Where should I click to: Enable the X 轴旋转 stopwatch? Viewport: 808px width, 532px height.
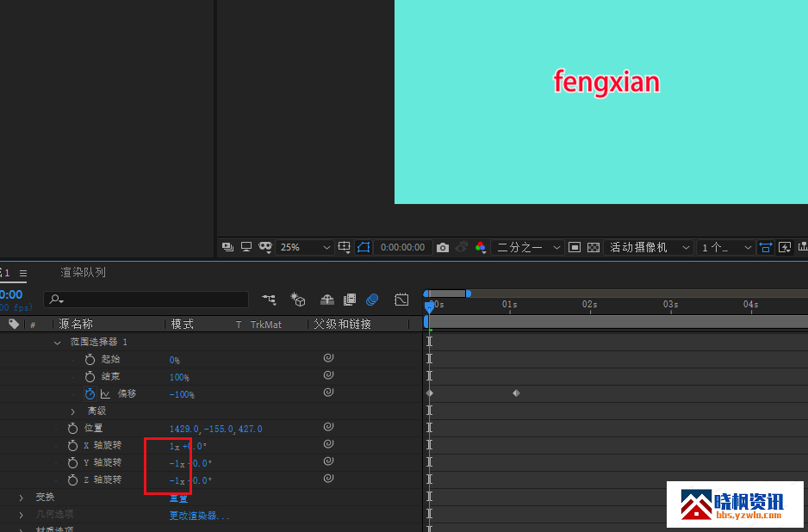(x=72, y=445)
